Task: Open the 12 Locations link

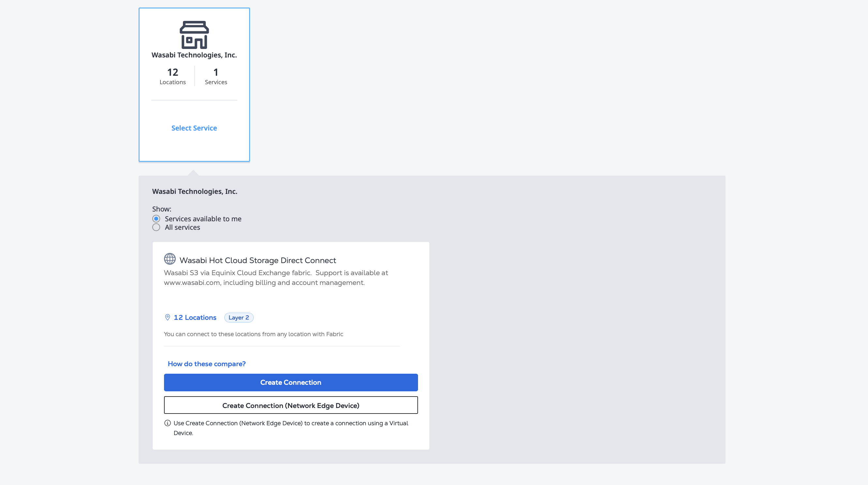Action: (195, 317)
